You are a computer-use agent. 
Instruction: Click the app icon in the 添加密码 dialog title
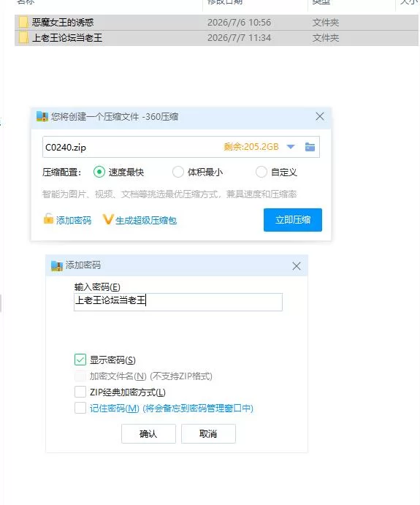[57, 266]
